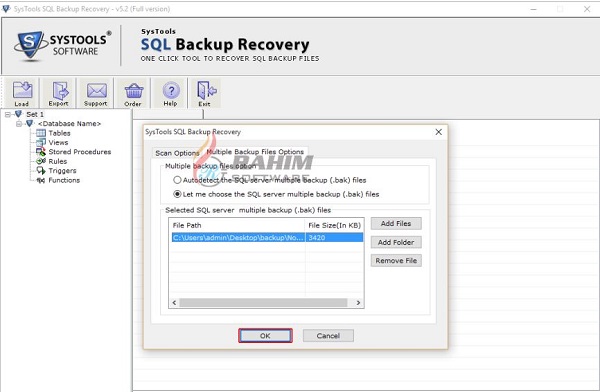This screenshot has width=600, height=392.
Task: Select Triggers in the tree
Action: coord(62,171)
